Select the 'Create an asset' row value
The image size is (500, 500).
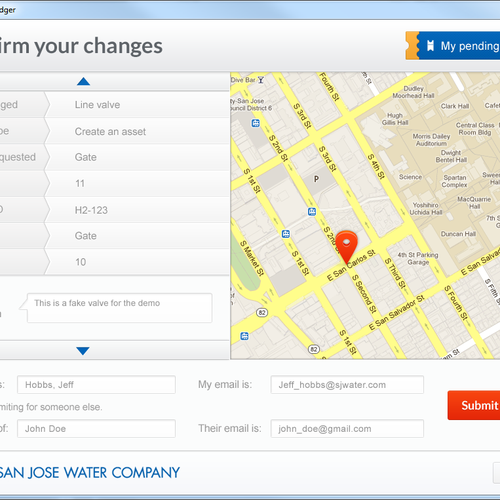click(110, 131)
